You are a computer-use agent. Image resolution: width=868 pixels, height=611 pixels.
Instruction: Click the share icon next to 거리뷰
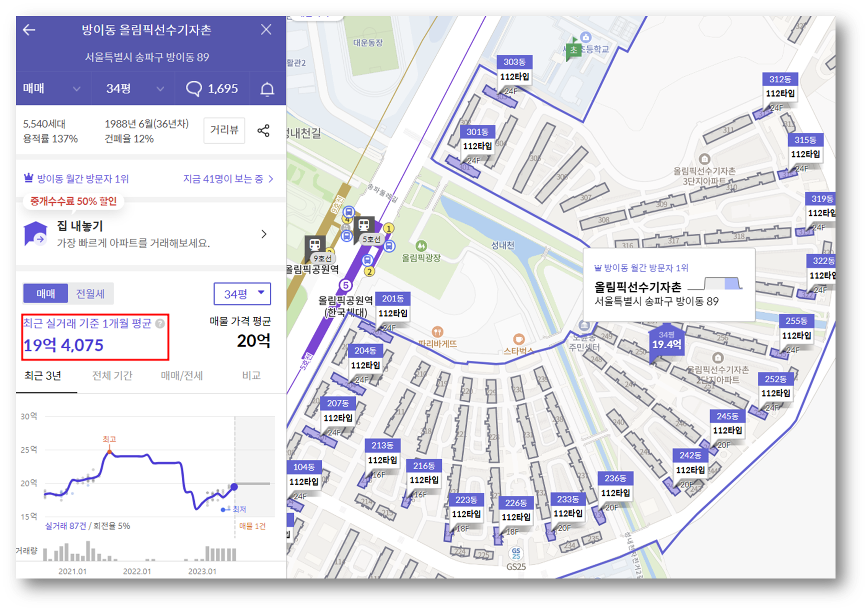(x=263, y=131)
